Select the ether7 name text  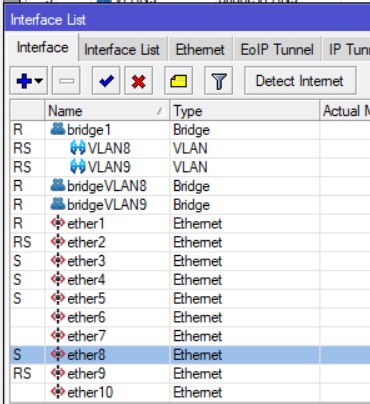[x=86, y=336]
